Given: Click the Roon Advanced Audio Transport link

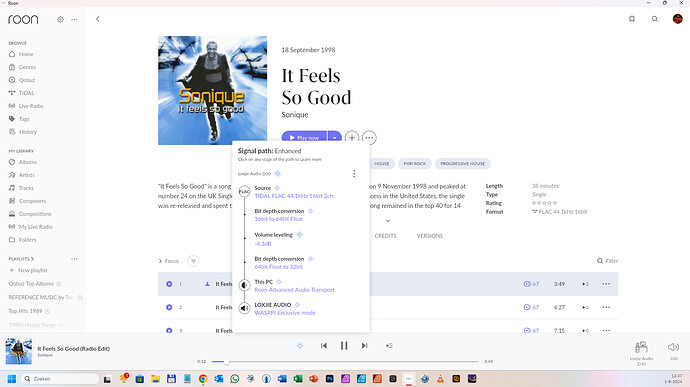Looking at the screenshot, I should (294, 290).
